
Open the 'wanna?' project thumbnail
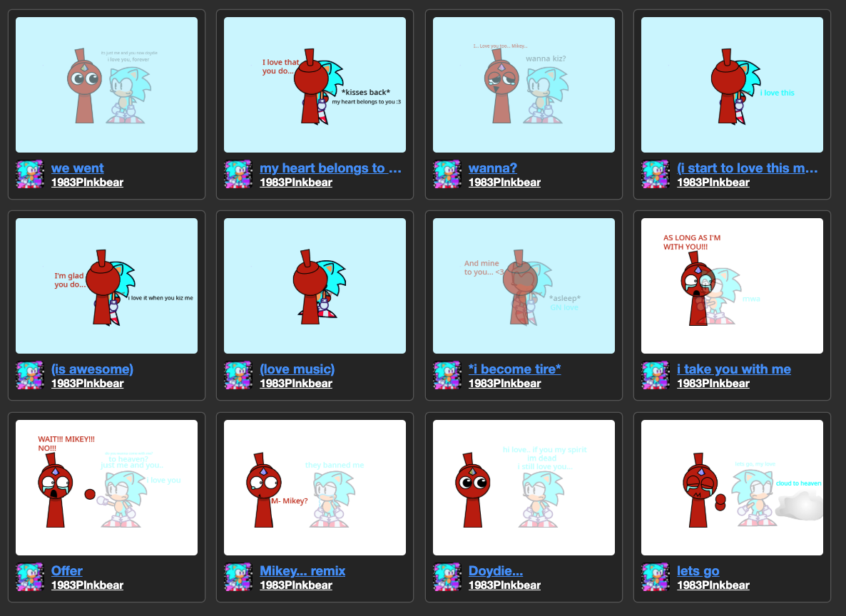524,85
